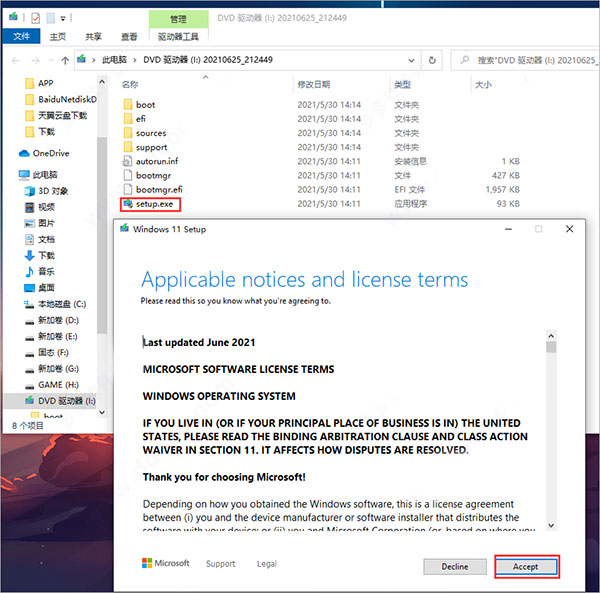Switch to the 查看 ribbon tab
600x593 pixels.
(129, 37)
